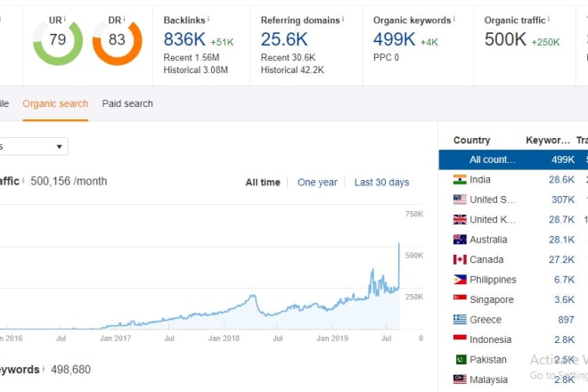Click Recent 1.56M backlinks text
588x392 pixels.
(x=192, y=57)
